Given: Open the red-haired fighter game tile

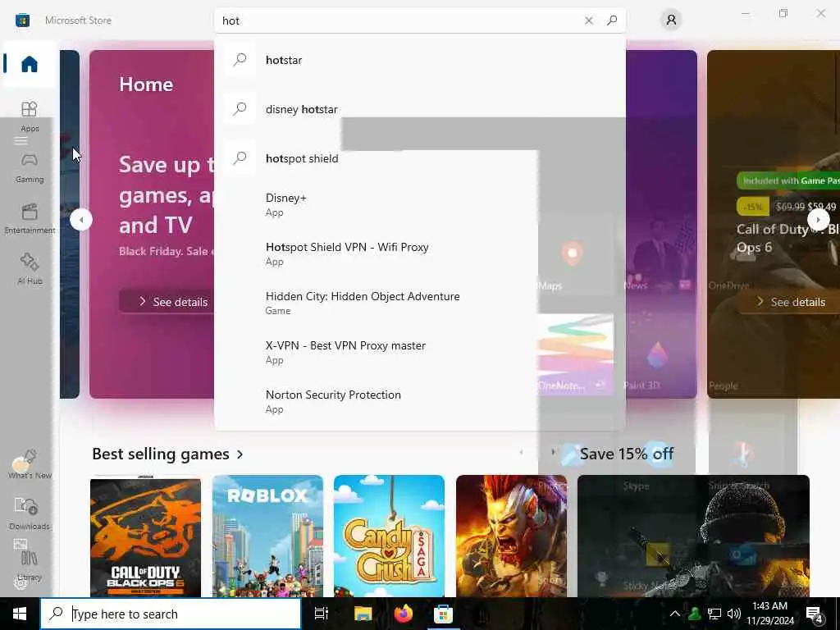Looking at the screenshot, I should tap(511, 536).
